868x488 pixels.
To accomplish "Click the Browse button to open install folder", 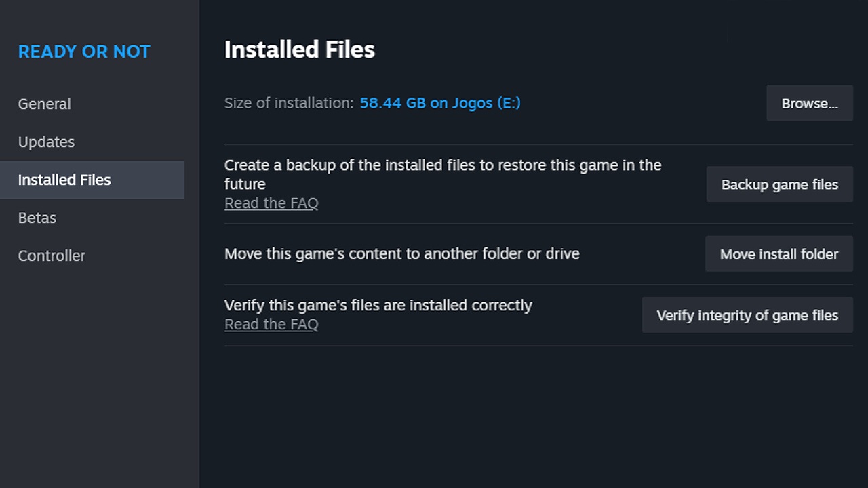I will pyautogui.click(x=809, y=103).
